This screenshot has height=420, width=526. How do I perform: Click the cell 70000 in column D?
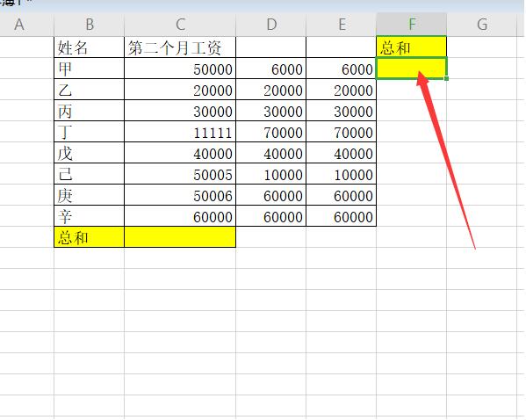(x=271, y=132)
